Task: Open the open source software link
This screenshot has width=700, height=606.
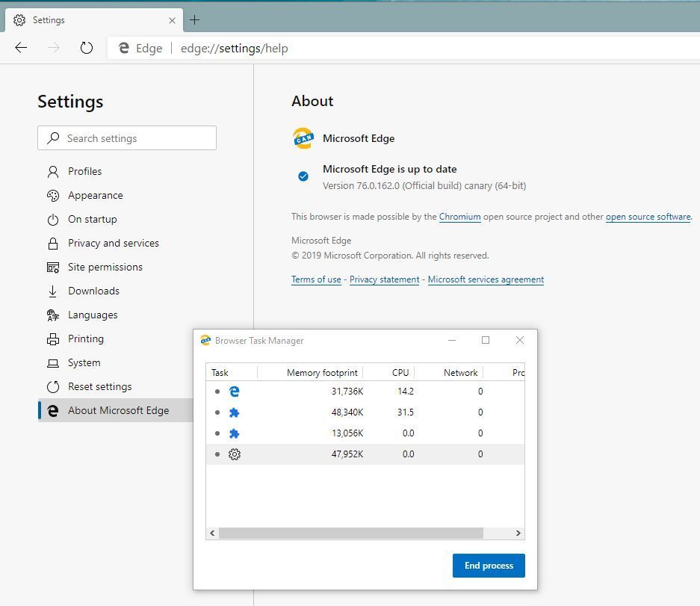Action: click(648, 217)
